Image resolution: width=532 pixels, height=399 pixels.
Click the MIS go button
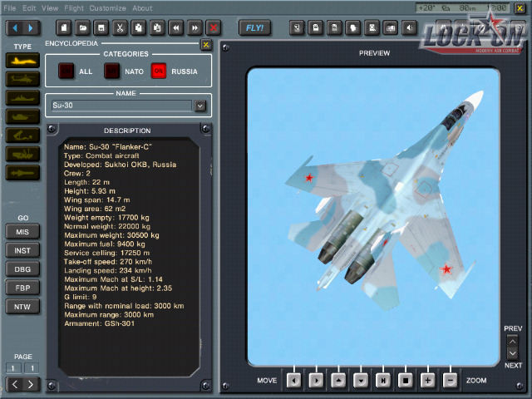pyautogui.click(x=22, y=231)
